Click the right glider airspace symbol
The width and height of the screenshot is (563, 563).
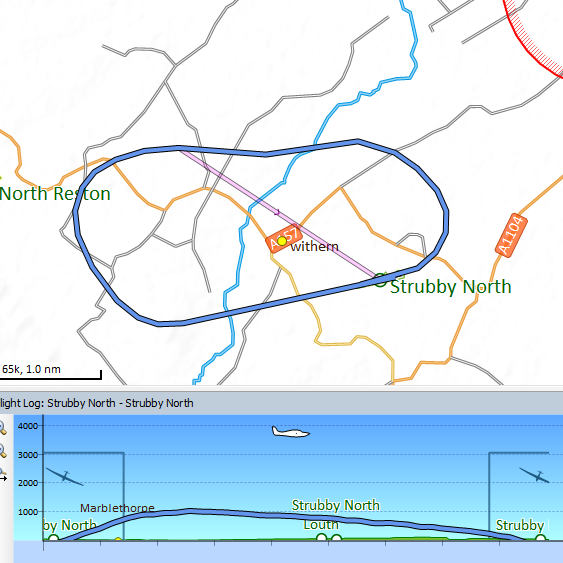click(534, 475)
